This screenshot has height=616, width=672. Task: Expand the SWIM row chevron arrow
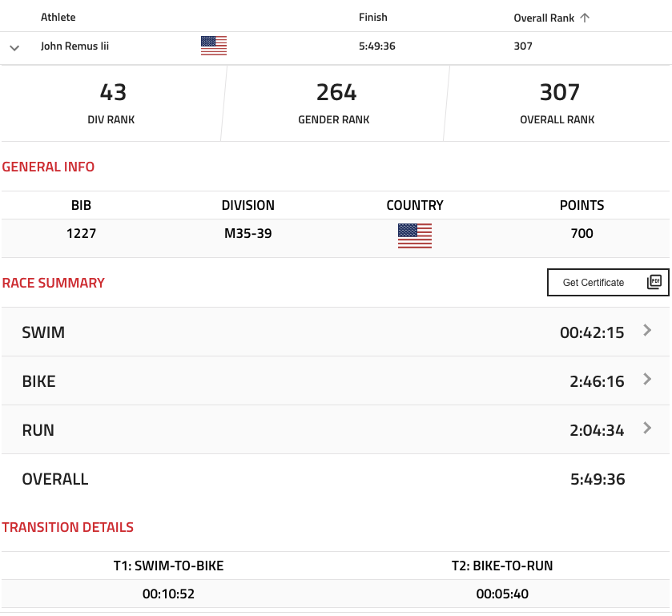pyautogui.click(x=648, y=330)
